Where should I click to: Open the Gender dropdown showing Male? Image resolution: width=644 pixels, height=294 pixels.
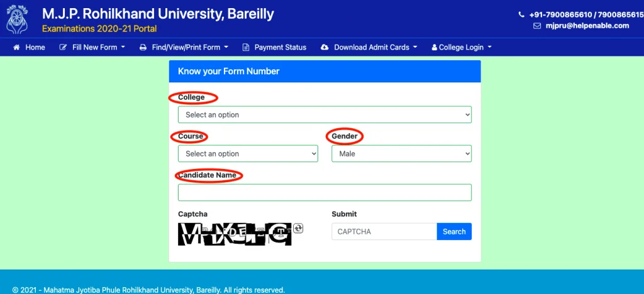(401, 154)
